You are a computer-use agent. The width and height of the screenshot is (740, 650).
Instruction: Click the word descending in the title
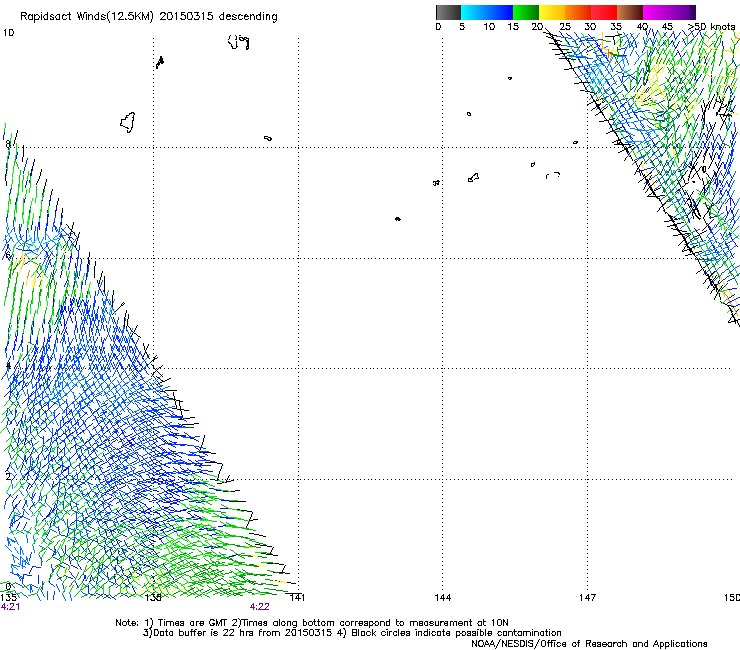pyautogui.click(x=248, y=17)
